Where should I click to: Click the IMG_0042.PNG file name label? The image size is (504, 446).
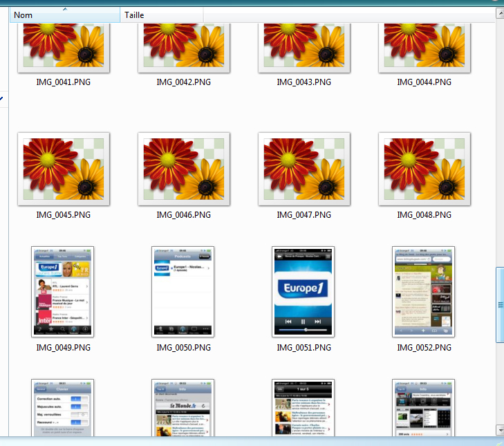click(184, 82)
